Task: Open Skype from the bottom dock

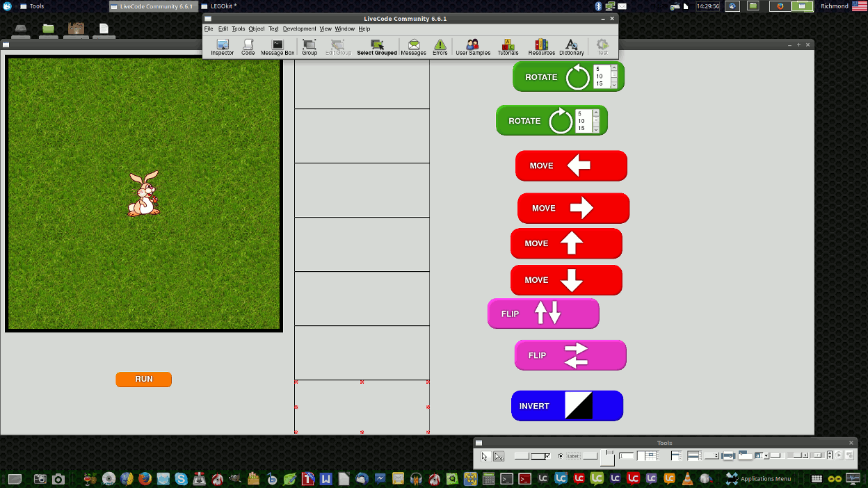Action: coord(181,478)
